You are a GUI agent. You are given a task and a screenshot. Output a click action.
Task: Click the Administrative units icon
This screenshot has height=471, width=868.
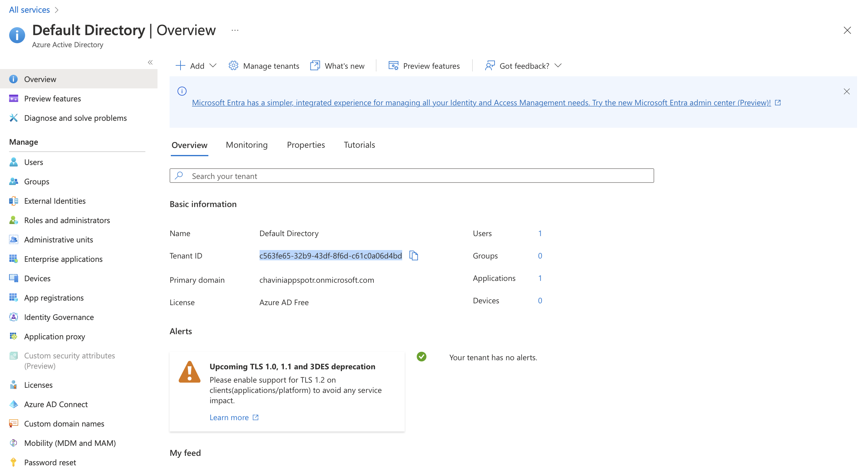click(14, 239)
